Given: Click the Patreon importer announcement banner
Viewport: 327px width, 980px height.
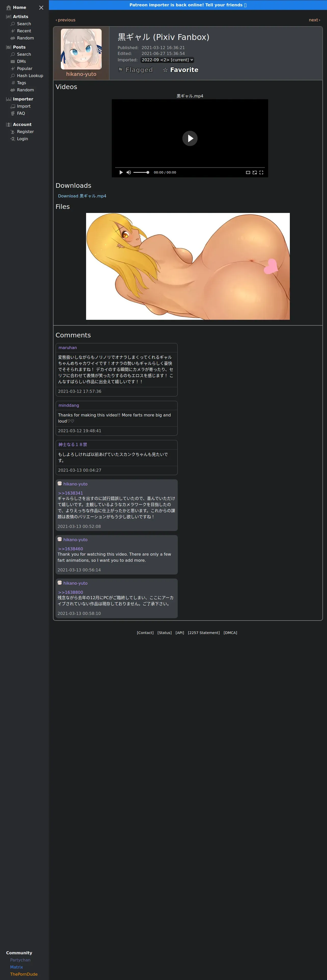Looking at the screenshot, I should 188,5.
